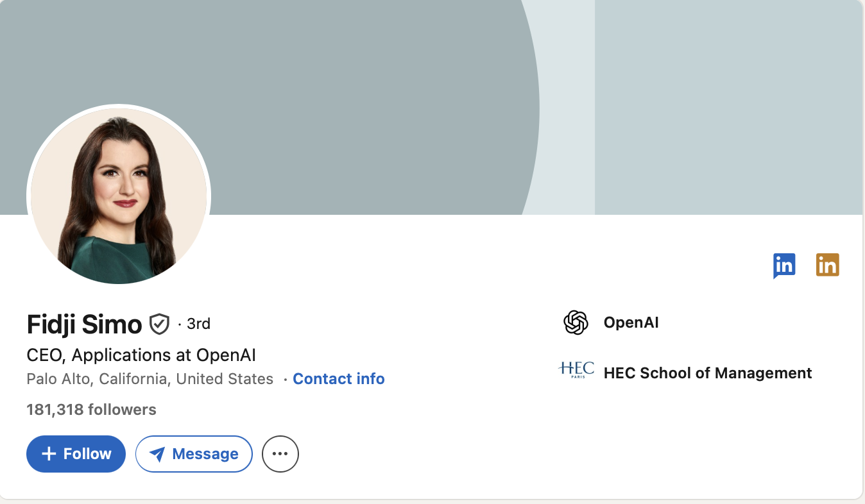Click the headline CEO, Applications at OpenAI
The width and height of the screenshot is (865, 504).
141,355
